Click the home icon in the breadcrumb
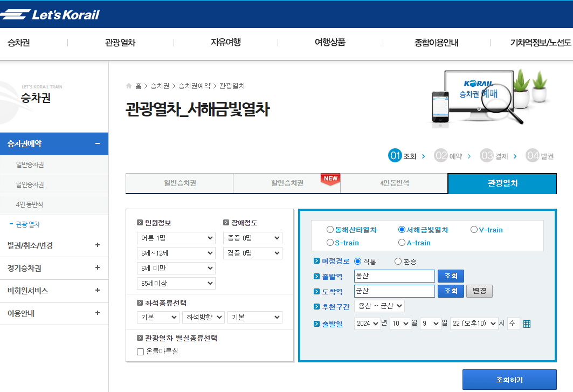This screenshot has width=573, height=392. (x=129, y=85)
